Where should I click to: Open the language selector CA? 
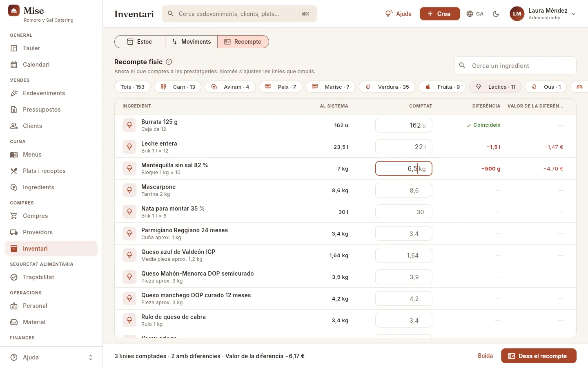[x=475, y=14]
